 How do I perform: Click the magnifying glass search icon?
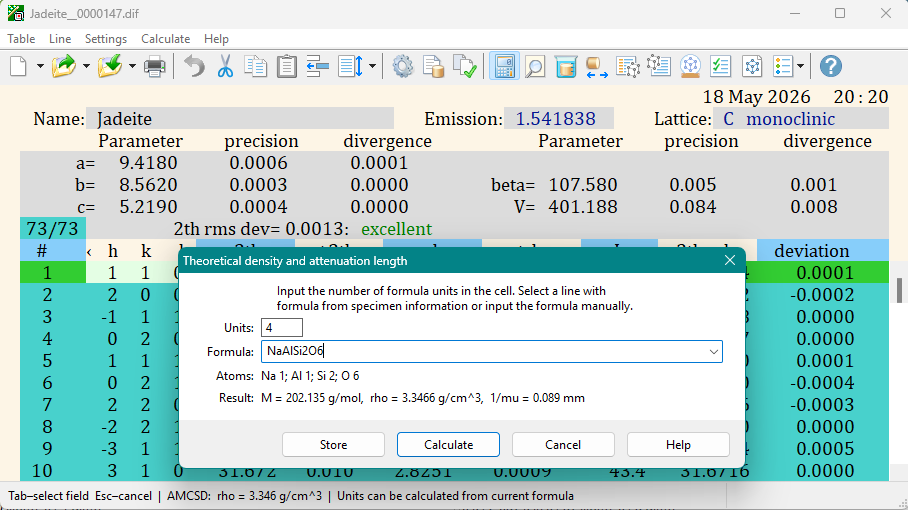534,67
